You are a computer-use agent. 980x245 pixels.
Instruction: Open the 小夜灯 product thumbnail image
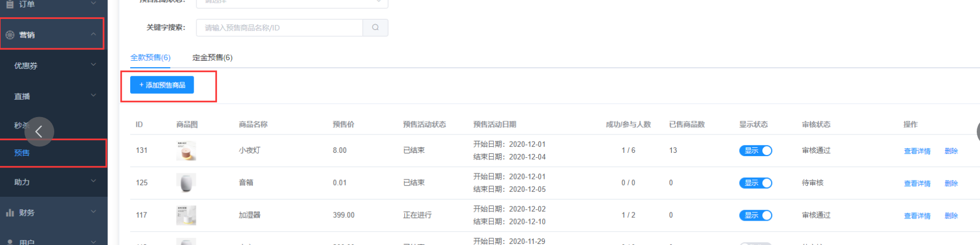(x=186, y=151)
